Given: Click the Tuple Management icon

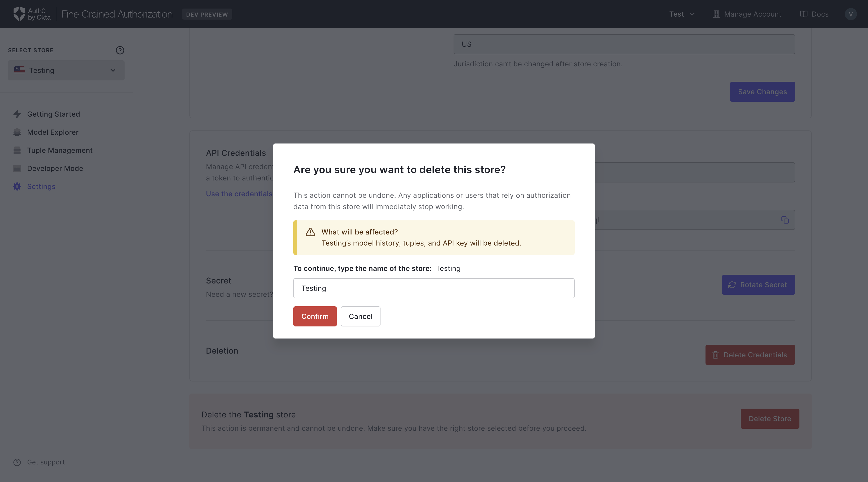Looking at the screenshot, I should tap(17, 150).
